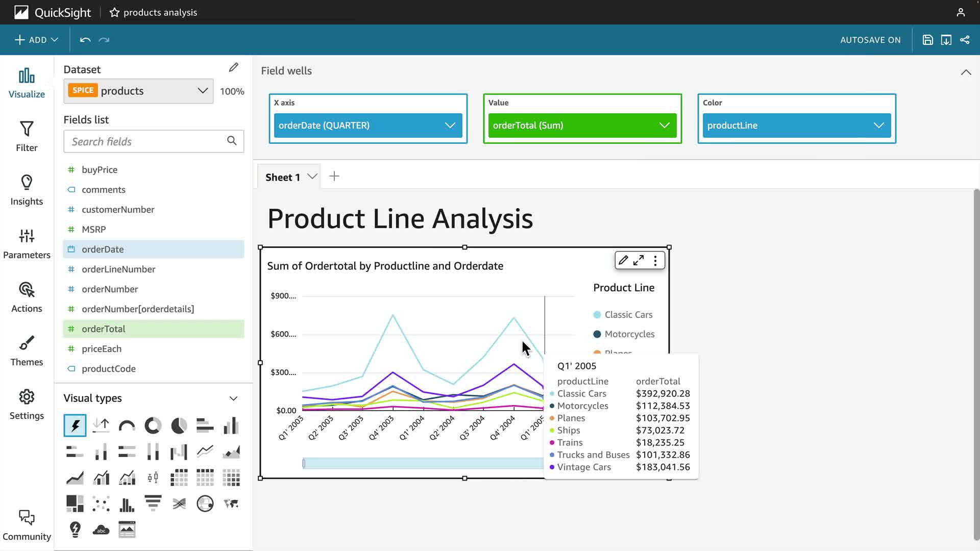Open the ADD menu

[x=36, y=40]
